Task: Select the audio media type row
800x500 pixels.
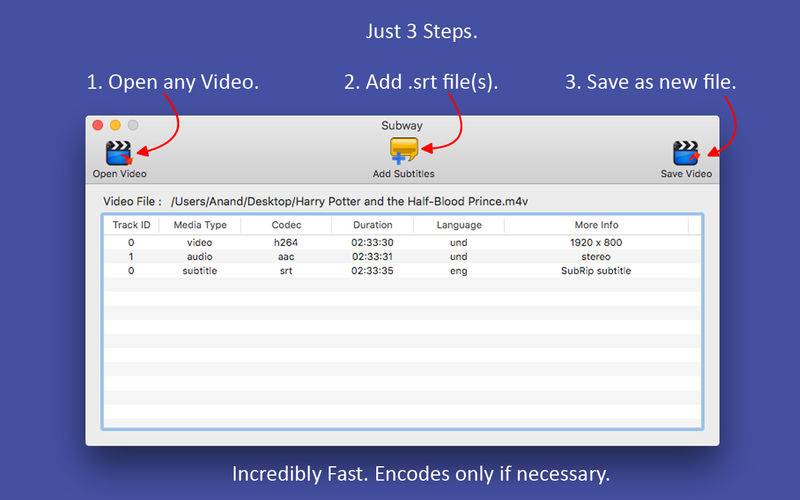Action: (403, 257)
